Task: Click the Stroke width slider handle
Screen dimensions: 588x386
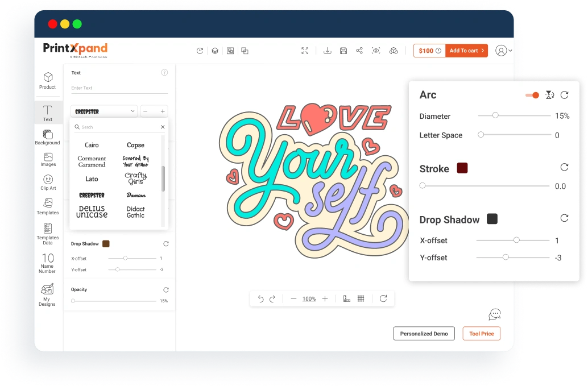Action: [x=423, y=185]
